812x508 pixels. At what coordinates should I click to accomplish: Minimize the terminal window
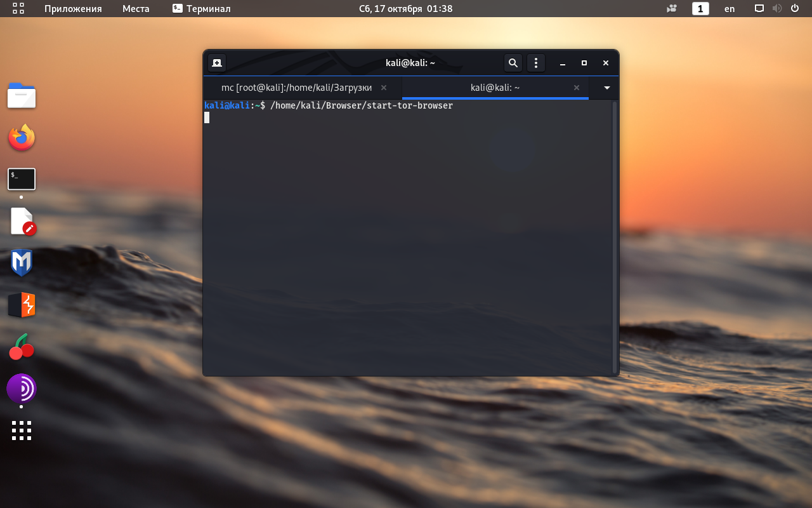(563, 63)
